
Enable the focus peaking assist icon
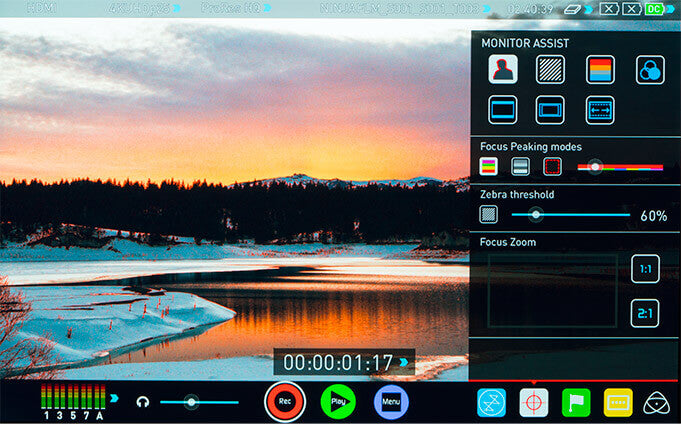tap(502, 69)
